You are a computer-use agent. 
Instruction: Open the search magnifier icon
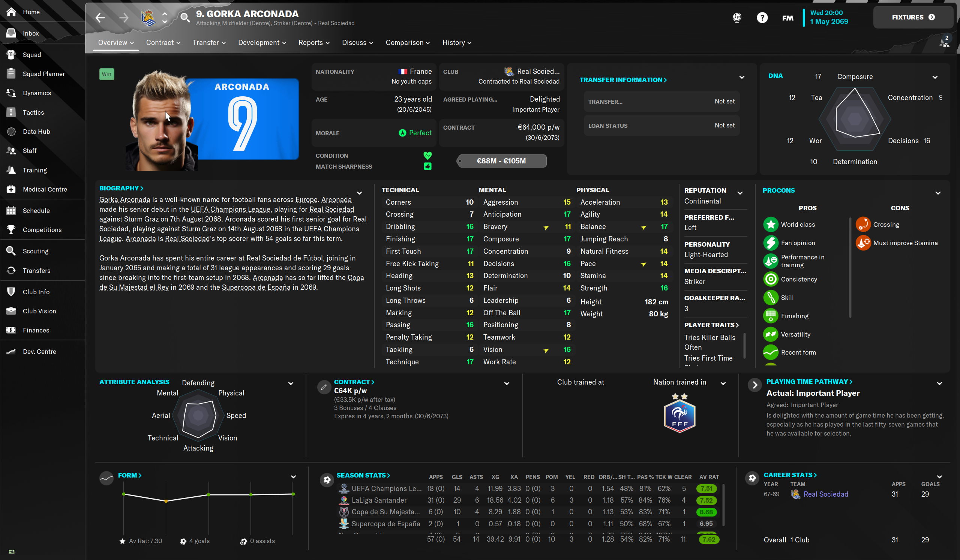pos(185,18)
